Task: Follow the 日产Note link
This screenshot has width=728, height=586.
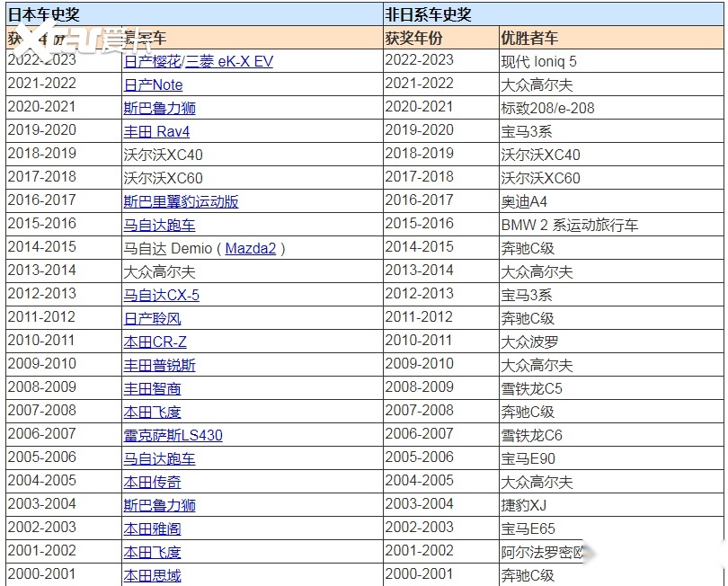Action: point(153,85)
